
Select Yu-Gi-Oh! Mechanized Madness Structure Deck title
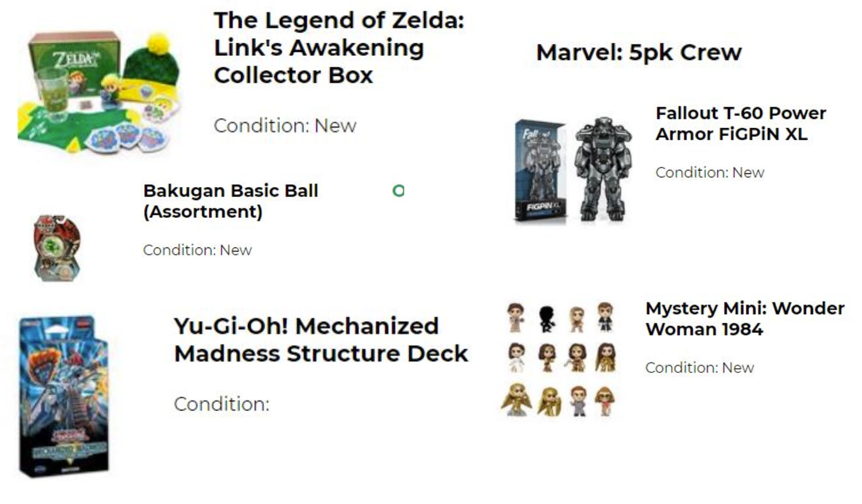pyautogui.click(x=321, y=340)
